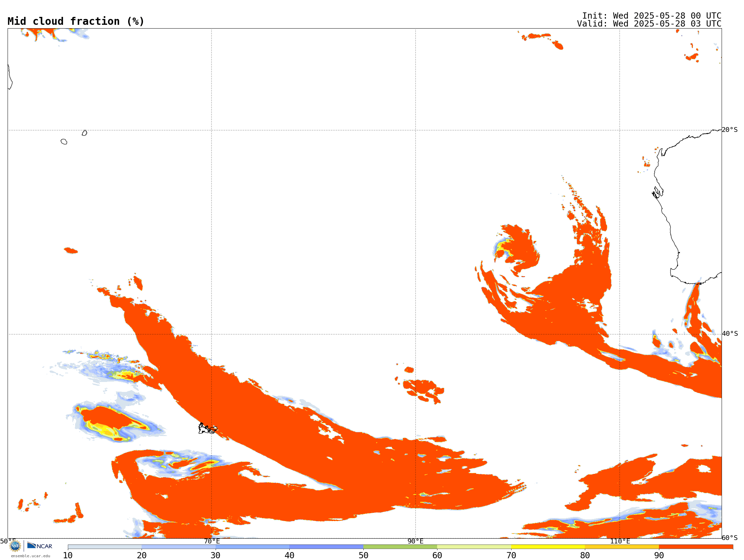Click the Réunion island outline
The height and width of the screenshot is (560, 744).
(x=64, y=142)
